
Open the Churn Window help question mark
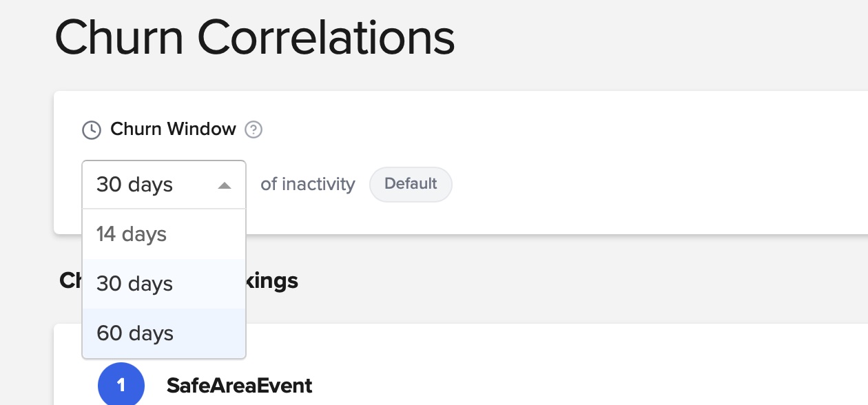pos(254,129)
